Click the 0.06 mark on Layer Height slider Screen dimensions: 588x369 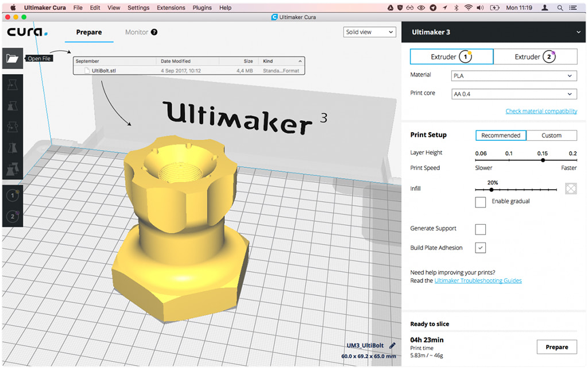476,160
